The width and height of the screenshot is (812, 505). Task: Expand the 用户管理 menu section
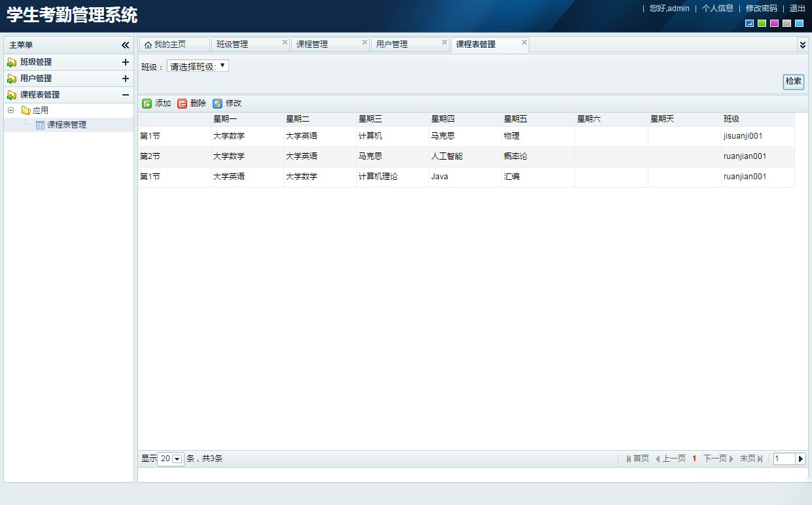(x=126, y=78)
